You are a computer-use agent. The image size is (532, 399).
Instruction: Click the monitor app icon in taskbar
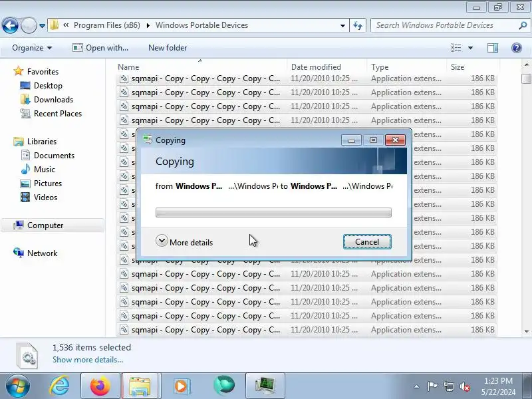click(x=265, y=386)
